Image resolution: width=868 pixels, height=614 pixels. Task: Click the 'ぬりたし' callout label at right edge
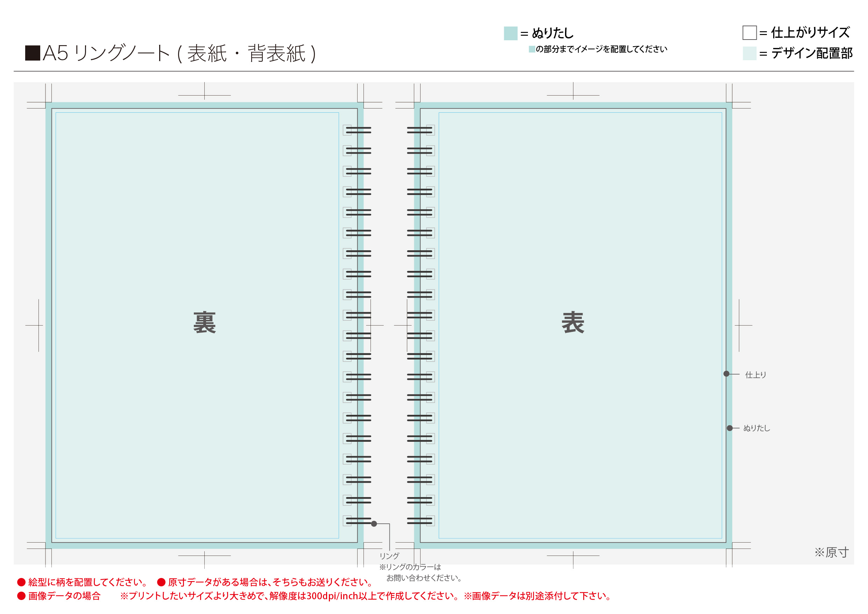[756, 428]
